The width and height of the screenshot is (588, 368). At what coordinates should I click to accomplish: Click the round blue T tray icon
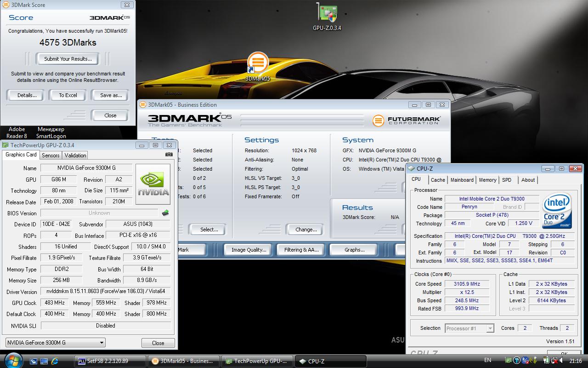click(x=517, y=360)
